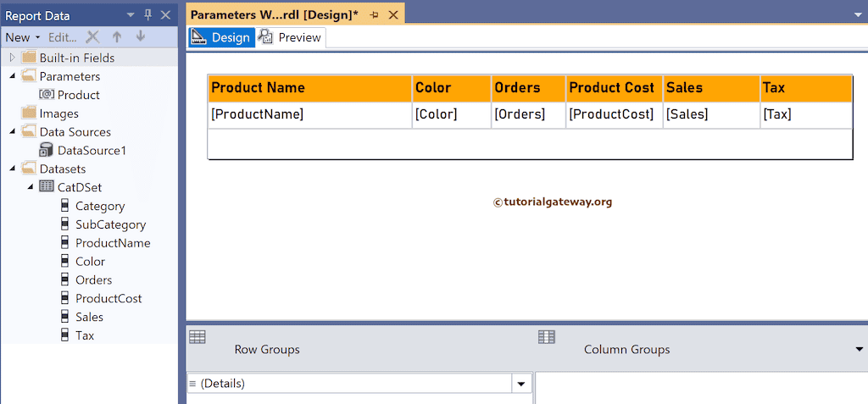Click the move down arrow icon

(x=140, y=37)
